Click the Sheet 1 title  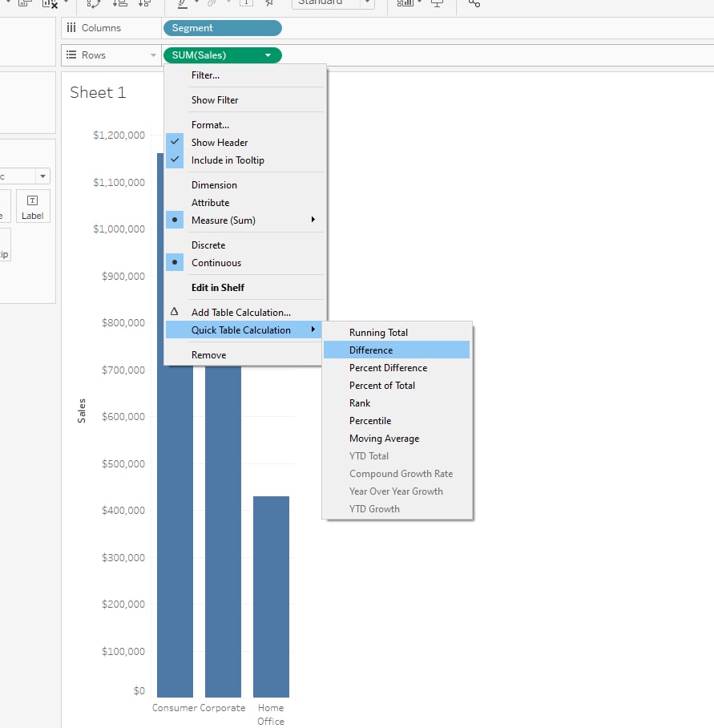pos(98,92)
